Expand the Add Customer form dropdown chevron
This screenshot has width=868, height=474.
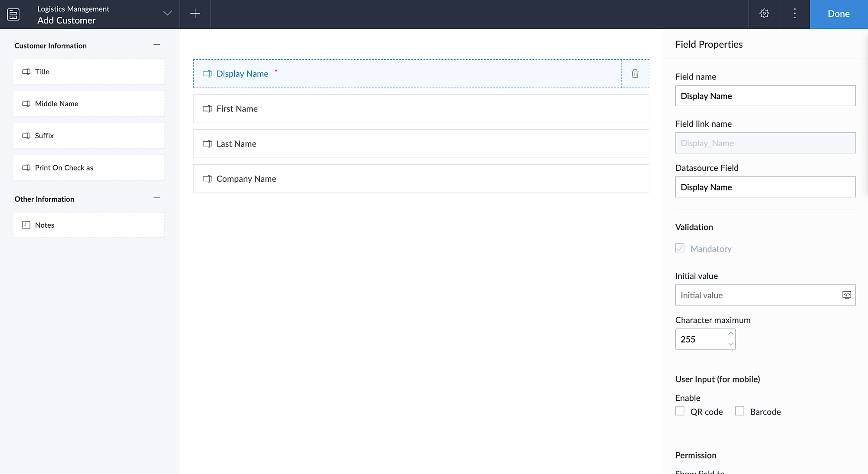pos(168,13)
